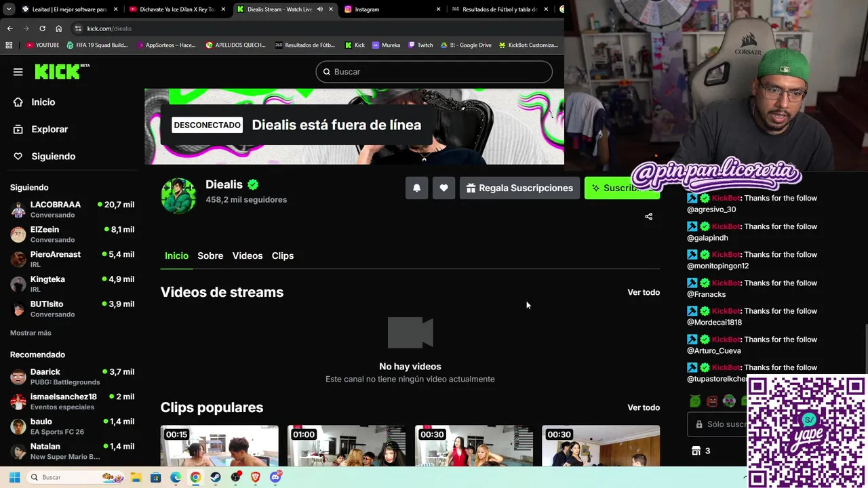
Task: Open Microsoft Edge from the taskbar
Action: [x=176, y=477]
